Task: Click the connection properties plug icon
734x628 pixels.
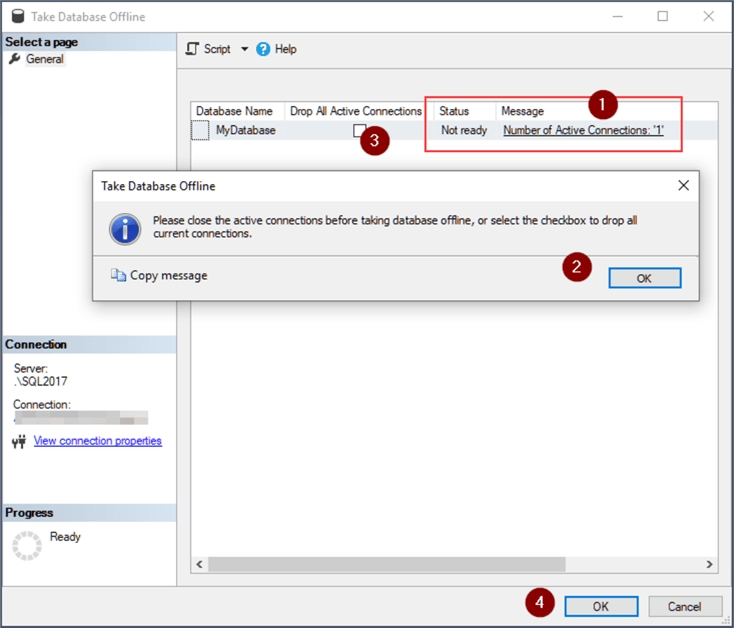Action: pyautogui.click(x=19, y=441)
